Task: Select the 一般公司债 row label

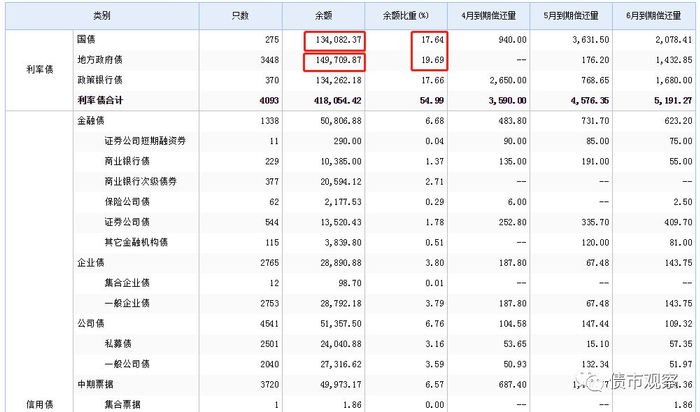Action: 127,364
